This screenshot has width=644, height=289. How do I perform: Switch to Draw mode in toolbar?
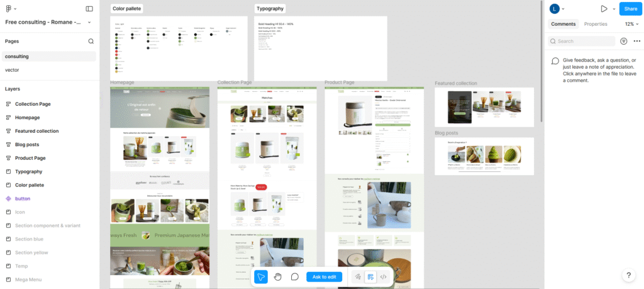pos(357,276)
